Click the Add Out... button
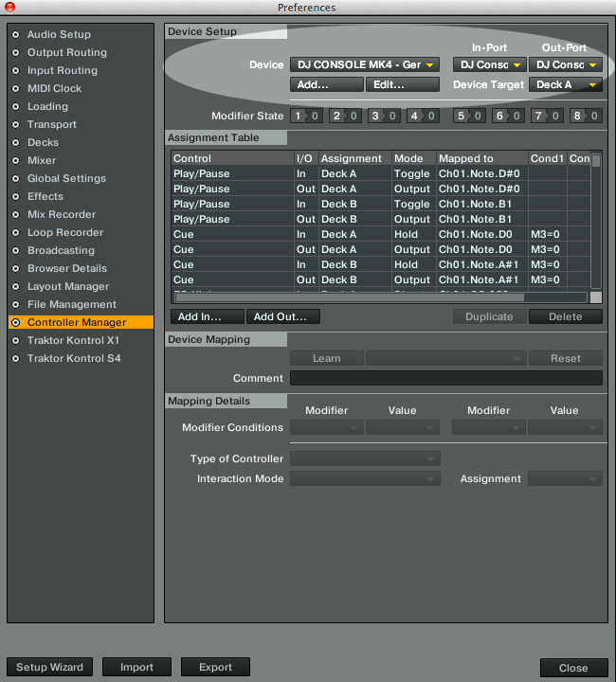This screenshot has width=616, height=682. pyautogui.click(x=283, y=317)
